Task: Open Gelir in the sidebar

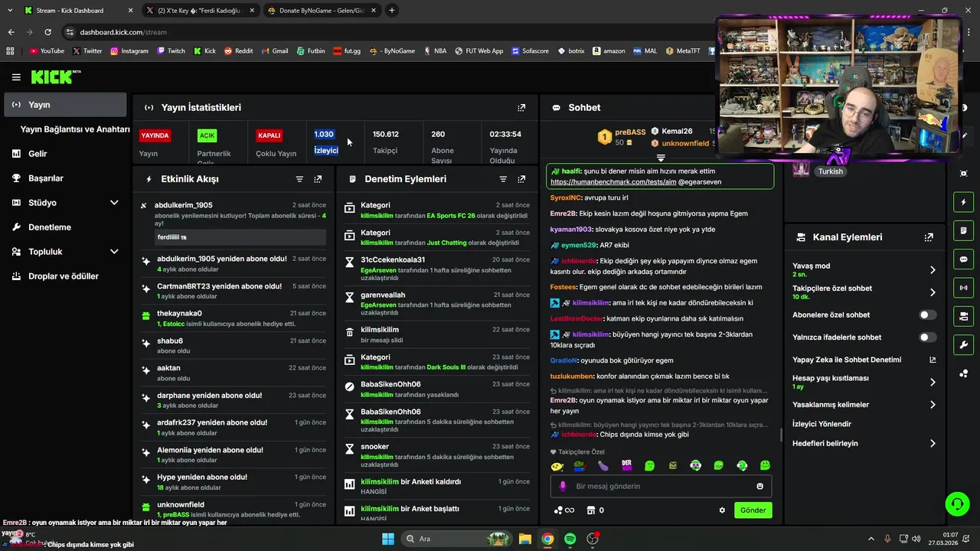Action: [x=38, y=154]
